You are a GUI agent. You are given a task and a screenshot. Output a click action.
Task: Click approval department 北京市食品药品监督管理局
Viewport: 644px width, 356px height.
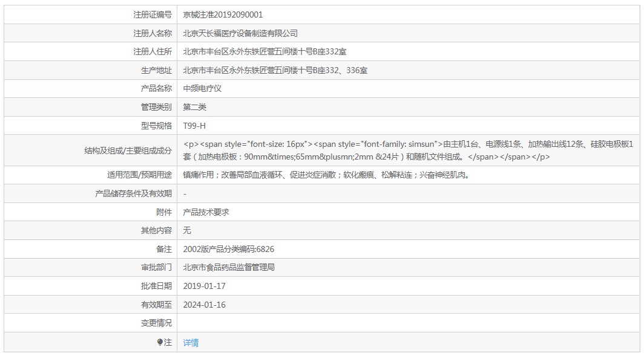[x=229, y=267]
